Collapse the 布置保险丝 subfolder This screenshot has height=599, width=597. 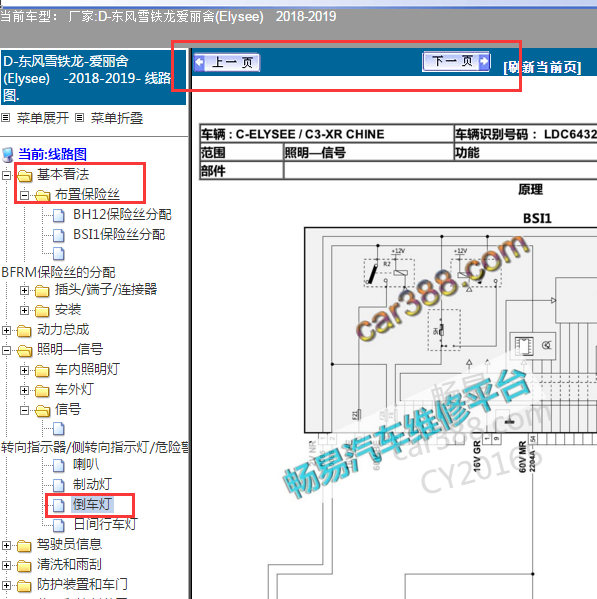click(x=24, y=195)
